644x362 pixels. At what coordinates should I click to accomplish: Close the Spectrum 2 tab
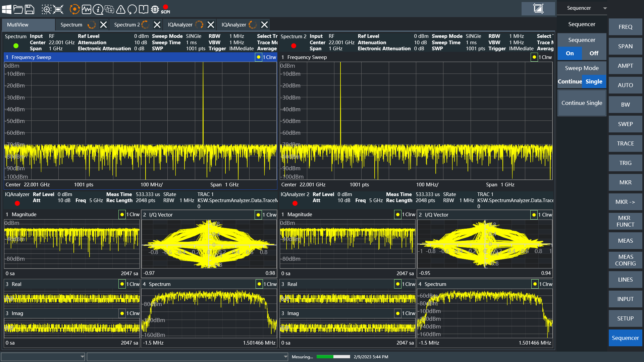(157, 24)
